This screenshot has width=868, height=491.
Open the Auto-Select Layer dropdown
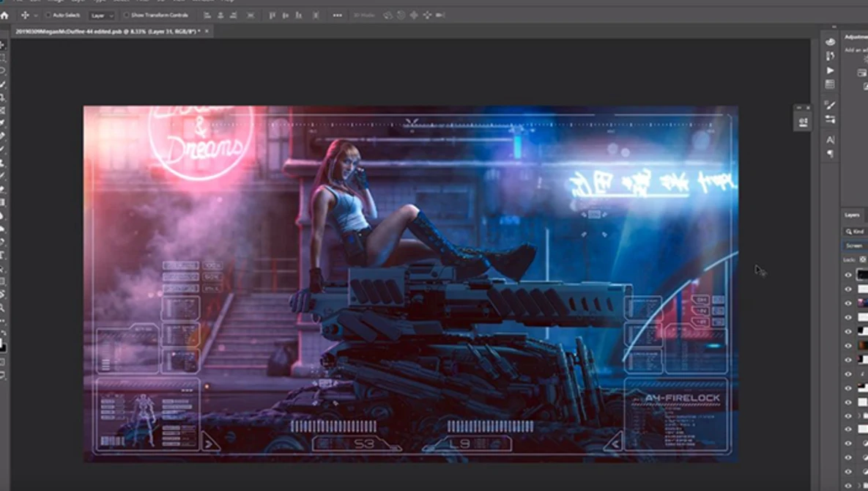pyautogui.click(x=102, y=15)
